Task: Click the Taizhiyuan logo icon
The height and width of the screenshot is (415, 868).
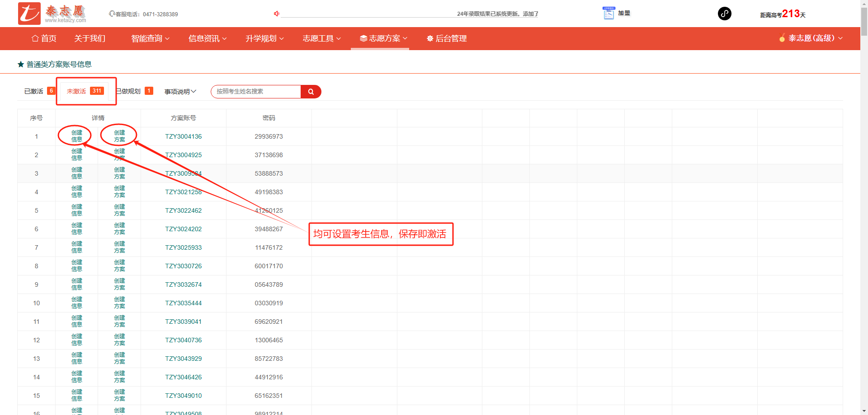Action: point(29,14)
